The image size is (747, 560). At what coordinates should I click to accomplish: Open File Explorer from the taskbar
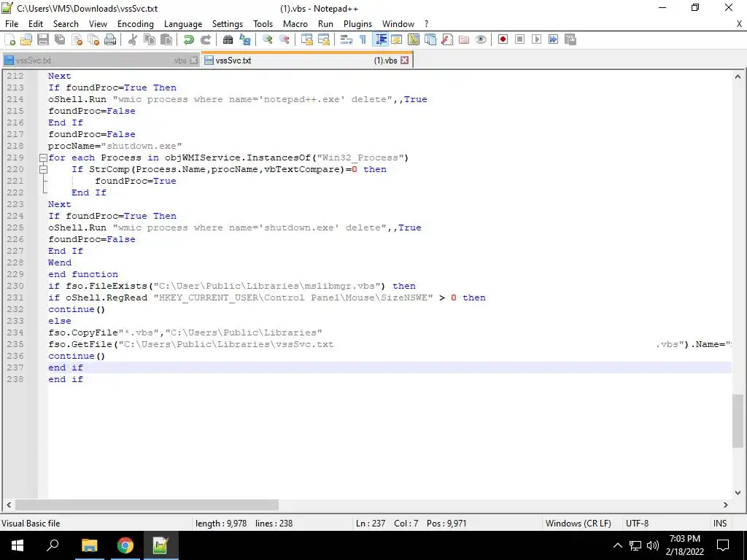point(90,545)
